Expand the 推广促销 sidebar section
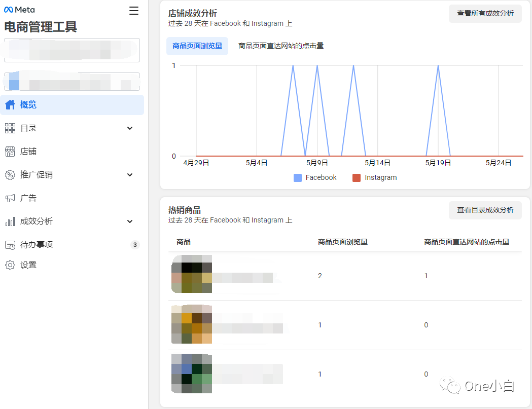 click(x=129, y=174)
